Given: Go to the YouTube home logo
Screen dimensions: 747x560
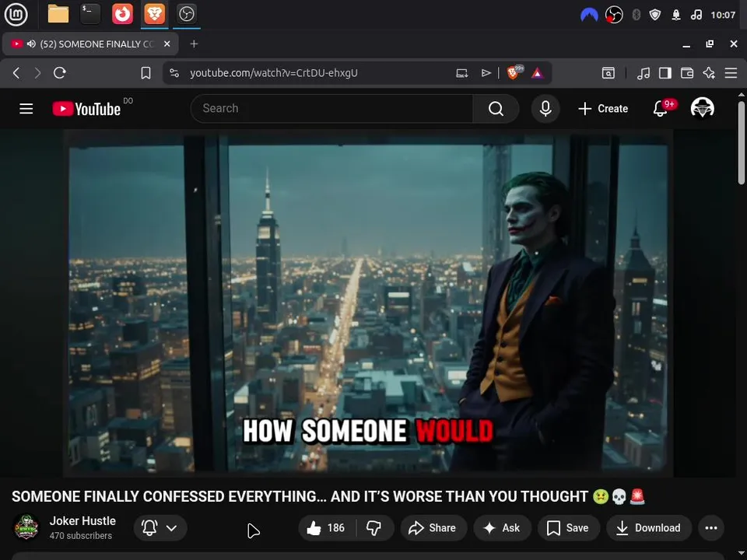Looking at the screenshot, I should point(86,109).
